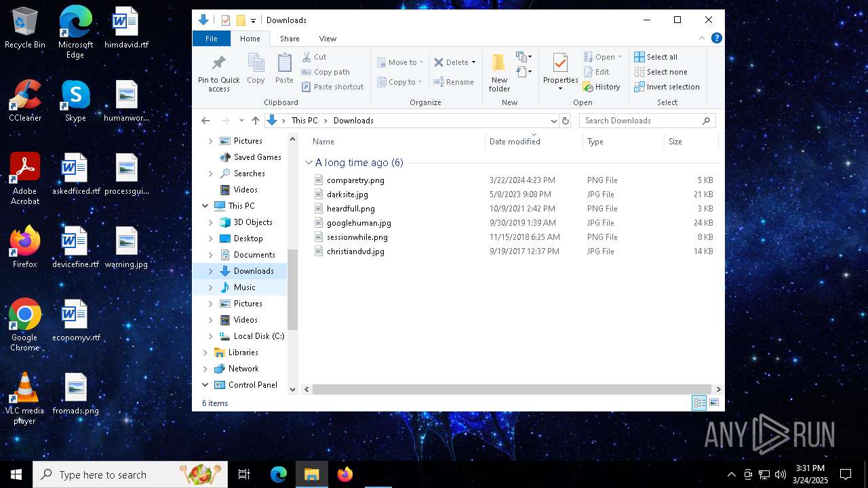This screenshot has height=488, width=868.
Task: Refresh the Downloads folder
Action: click(x=566, y=121)
